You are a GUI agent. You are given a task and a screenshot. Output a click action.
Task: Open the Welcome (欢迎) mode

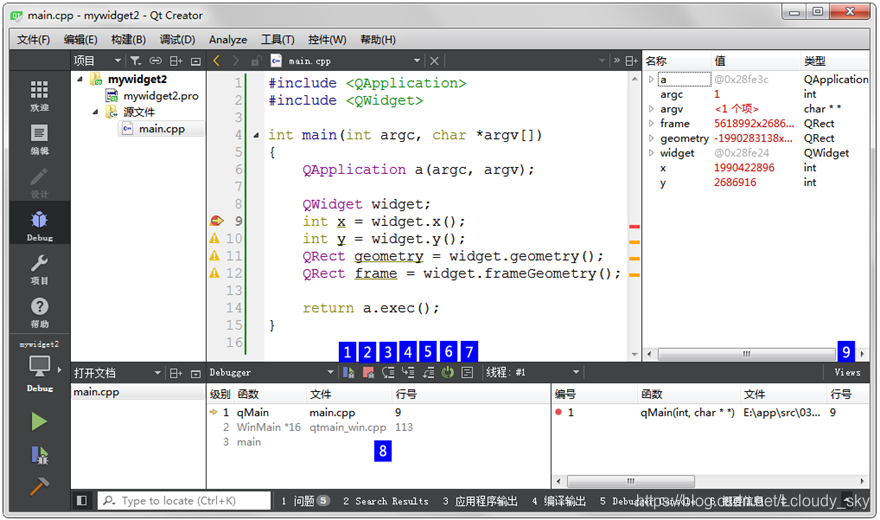coord(39,95)
